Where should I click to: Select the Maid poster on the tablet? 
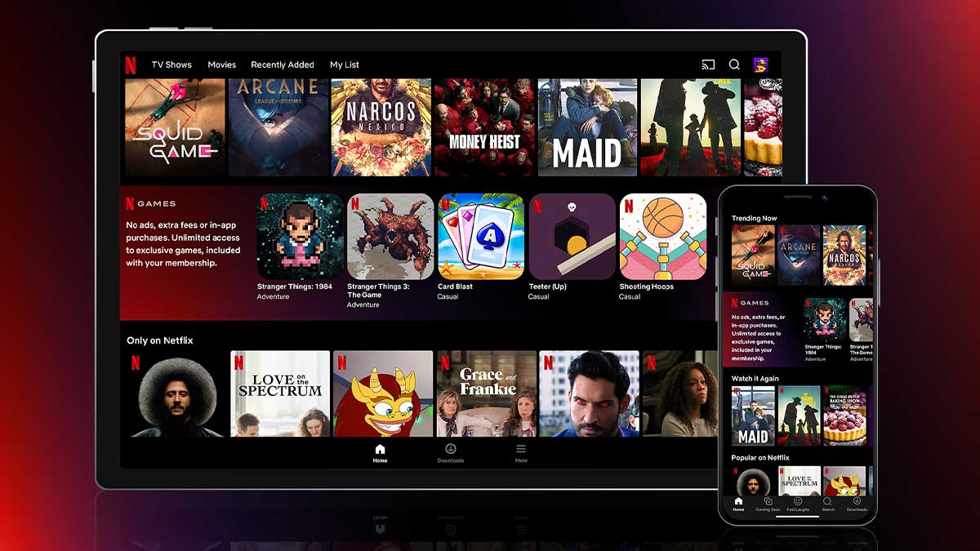587,127
